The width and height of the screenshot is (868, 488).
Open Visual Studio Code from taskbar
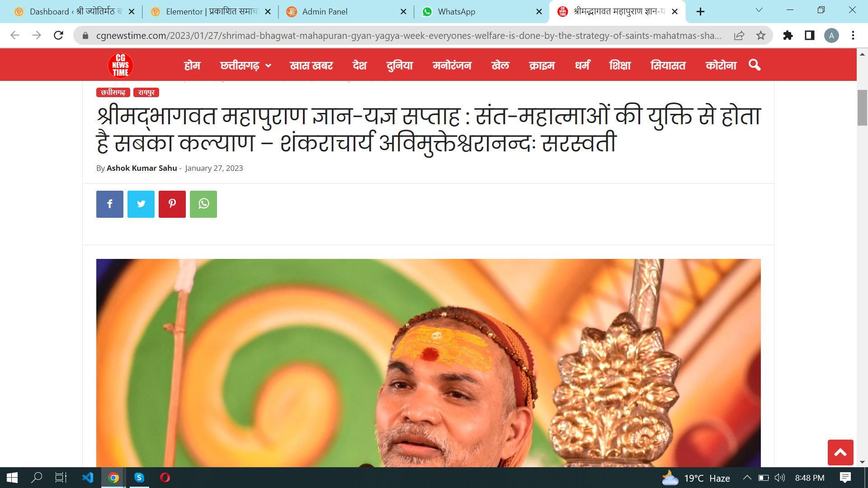(88, 478)
